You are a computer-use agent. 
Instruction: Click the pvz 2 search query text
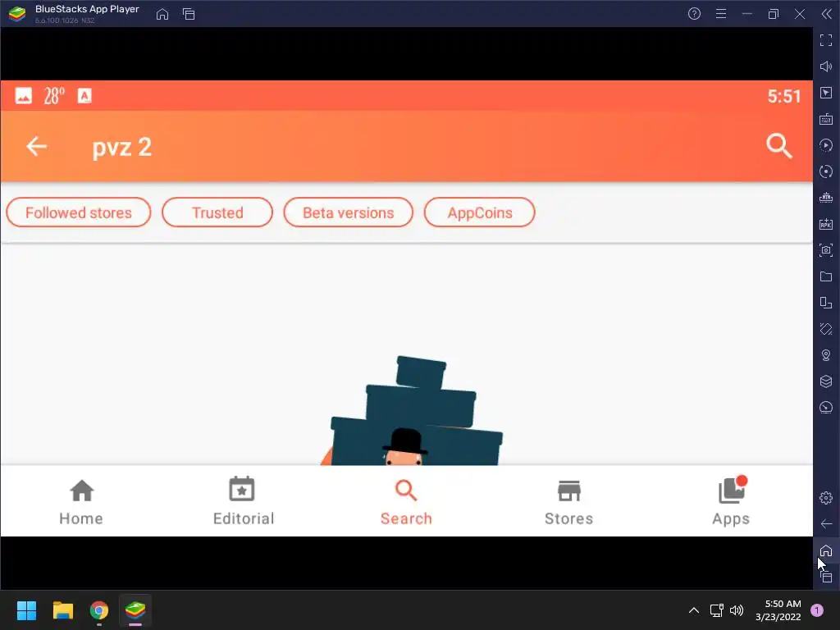coord(122,148)
